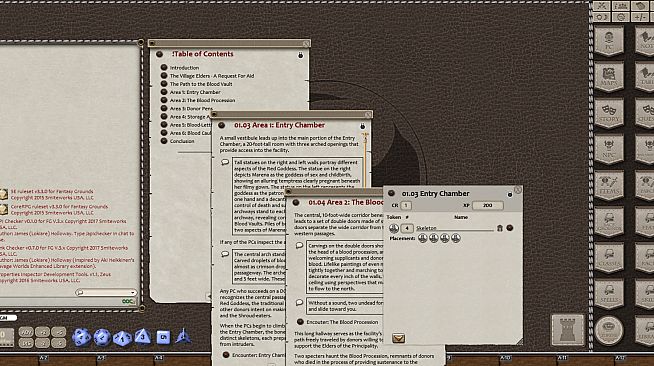
Task: Click speech bubble beside Carvings on double doors text
Action: [x=299, y=246]
